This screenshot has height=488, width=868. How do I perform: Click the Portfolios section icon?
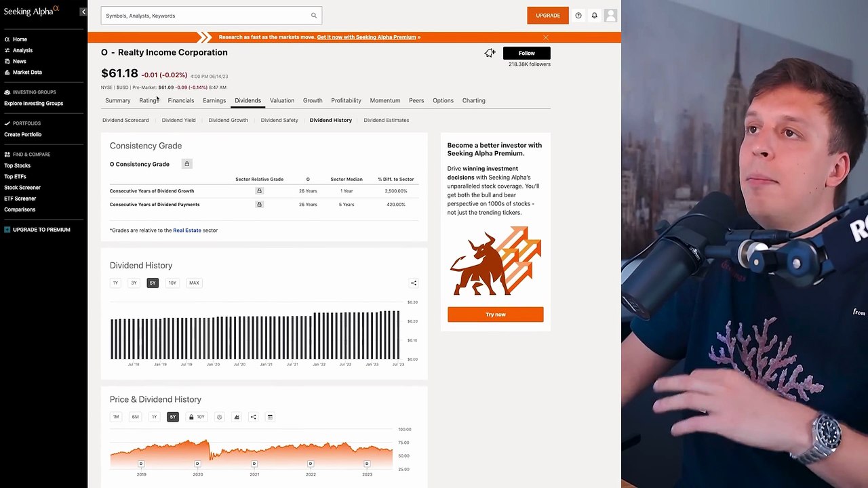[x=7, y=123]
